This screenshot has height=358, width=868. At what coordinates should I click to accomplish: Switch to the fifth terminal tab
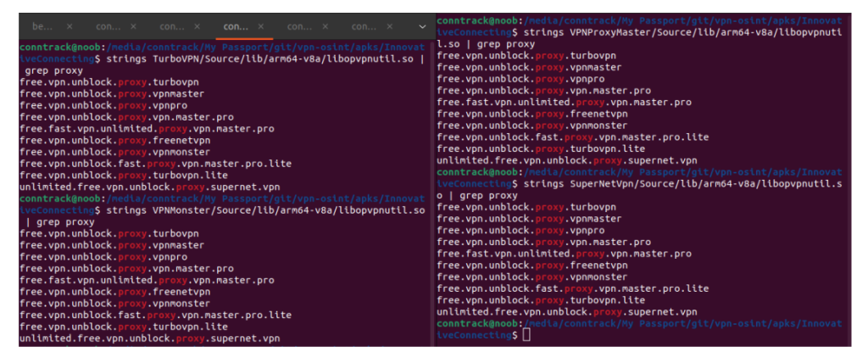coord(299,26)
